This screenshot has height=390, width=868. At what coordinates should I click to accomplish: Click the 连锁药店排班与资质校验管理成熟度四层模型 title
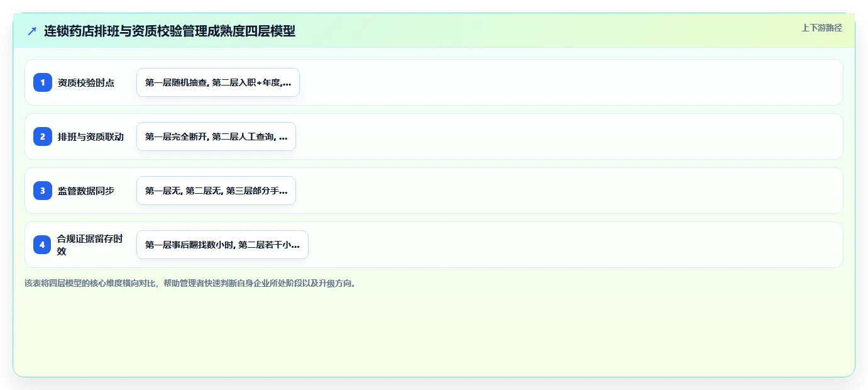point(170,31)
